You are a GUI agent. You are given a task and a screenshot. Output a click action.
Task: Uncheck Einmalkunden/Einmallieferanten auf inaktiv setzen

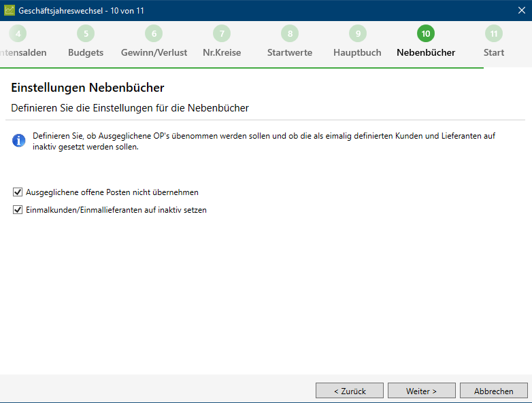pos(18,210)
